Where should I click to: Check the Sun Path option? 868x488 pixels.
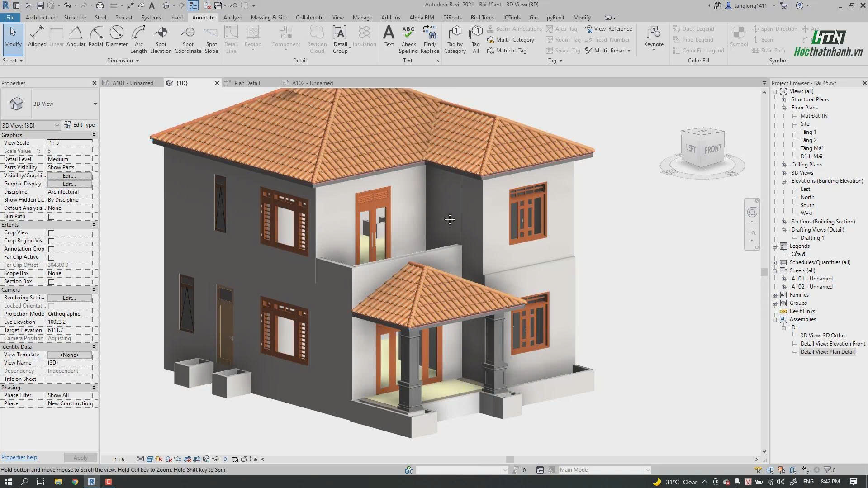pyautogui.click(x=52, y=217)
